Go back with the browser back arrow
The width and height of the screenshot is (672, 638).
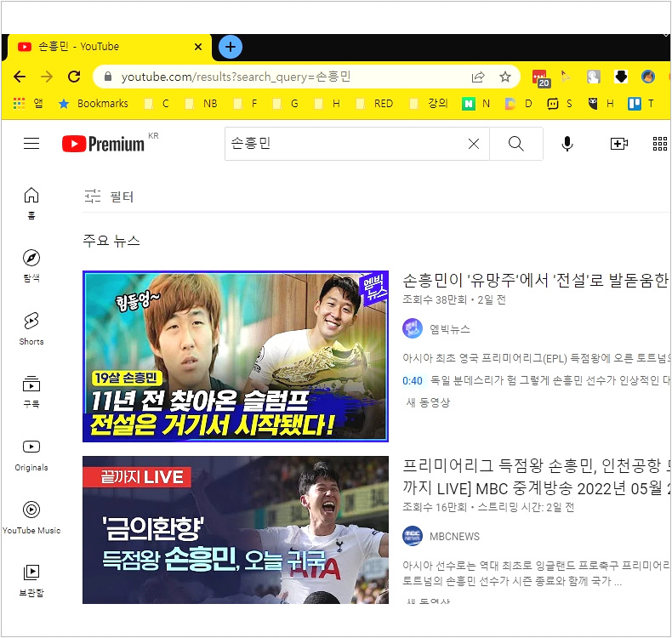pos(20,77)
